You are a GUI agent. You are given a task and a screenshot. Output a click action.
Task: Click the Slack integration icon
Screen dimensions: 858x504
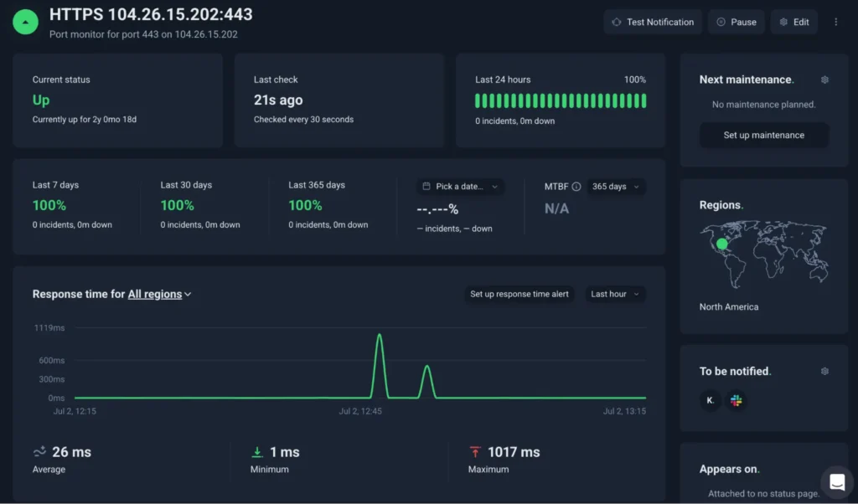pyautogui.click(x=736, y=400)
